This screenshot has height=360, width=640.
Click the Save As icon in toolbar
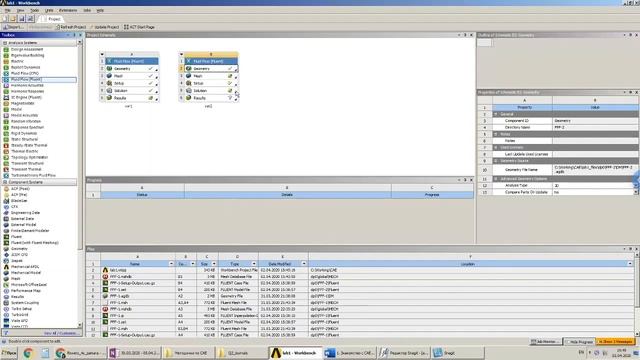(x=31, y=19)
